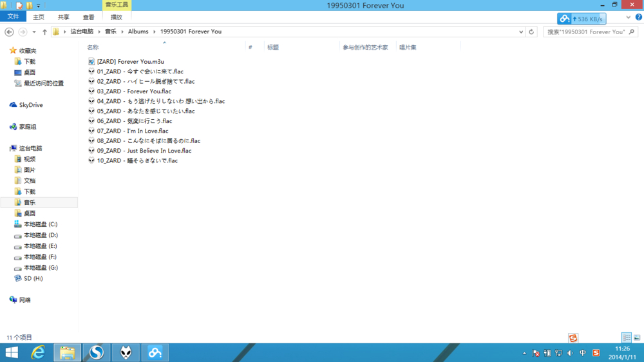644x362 pixels.
Task: Switch to large thumbnails view icon
Action: coord(637,338)
